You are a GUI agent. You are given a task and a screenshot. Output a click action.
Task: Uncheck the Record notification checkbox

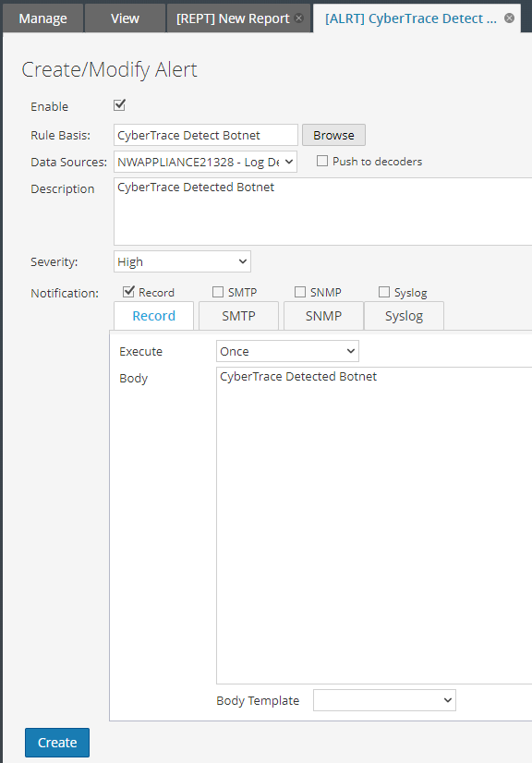130,291
